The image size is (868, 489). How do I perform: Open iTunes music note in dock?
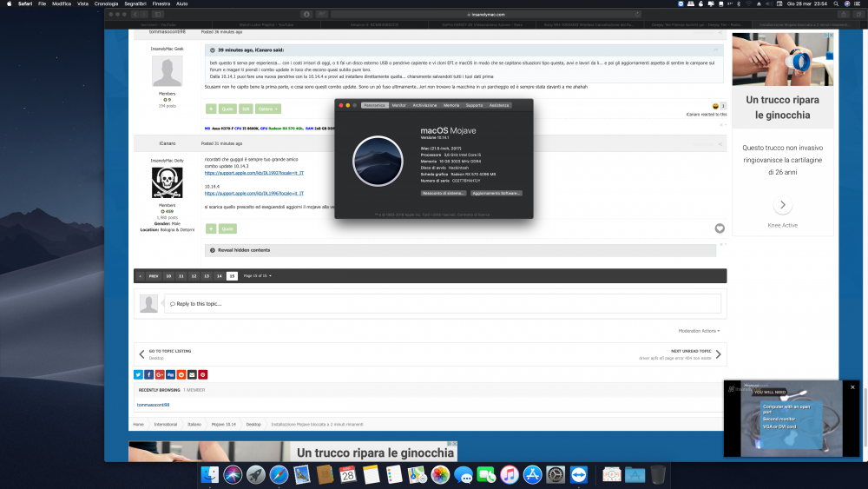tap(510, 474)
